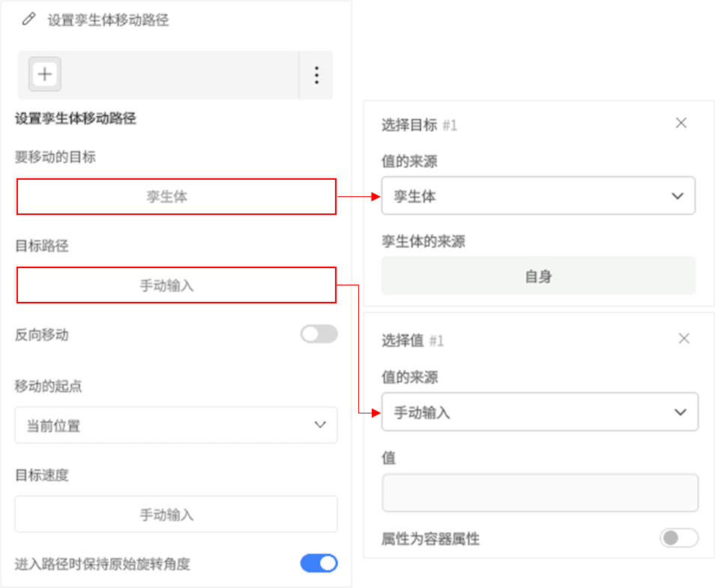Click the plus add button

tap(45, 74)
